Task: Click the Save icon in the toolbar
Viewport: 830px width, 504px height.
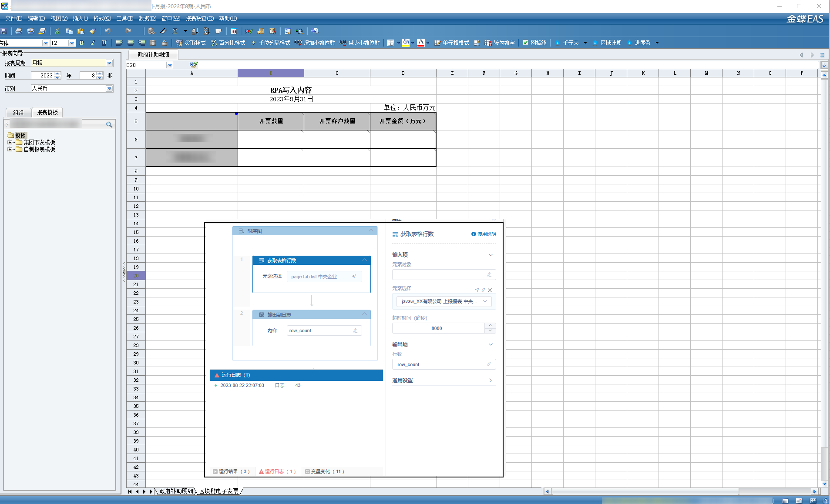Action: pos(4,31)
